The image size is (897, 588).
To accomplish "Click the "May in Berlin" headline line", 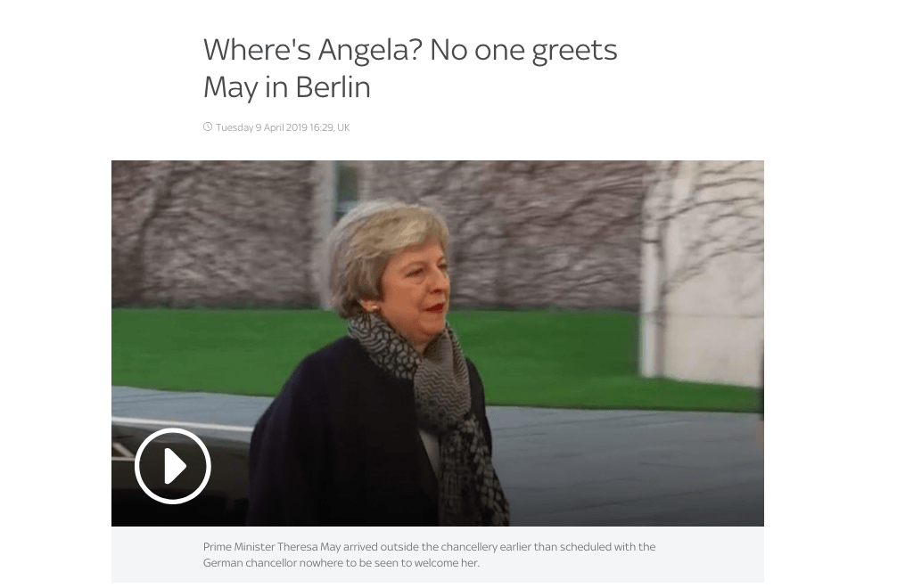I will 286,87.
